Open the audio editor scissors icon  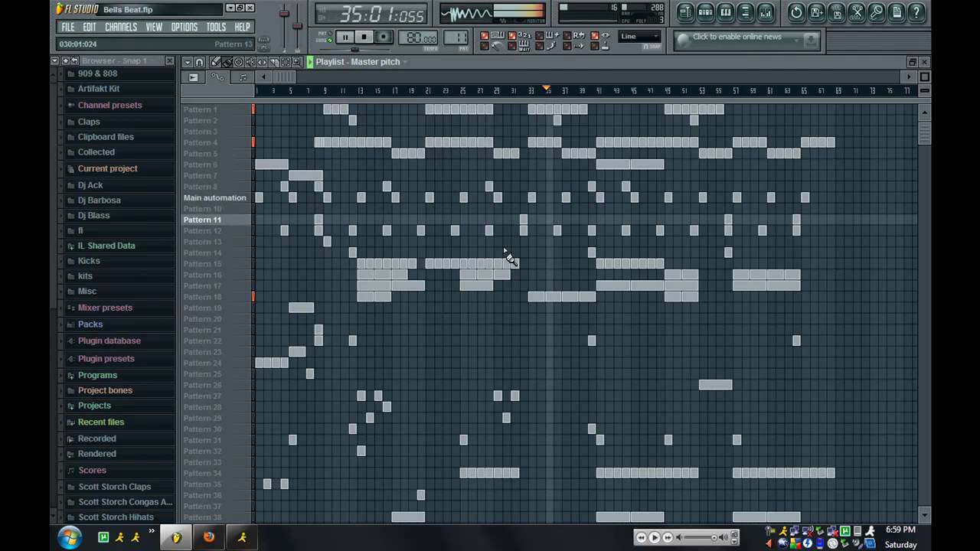(x=857, y=12)
